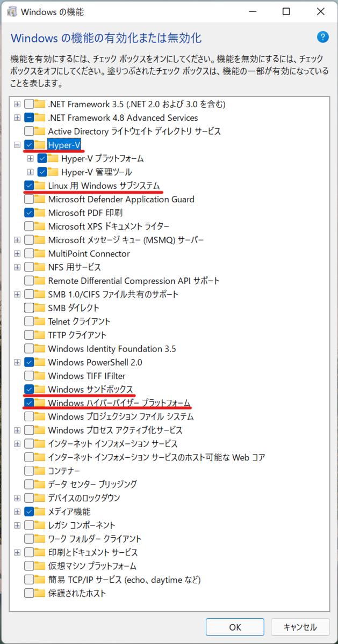Enable TFTP クライアント checkbox
Image resolution: width=338 pixels, height=644 pixels.
29,335
